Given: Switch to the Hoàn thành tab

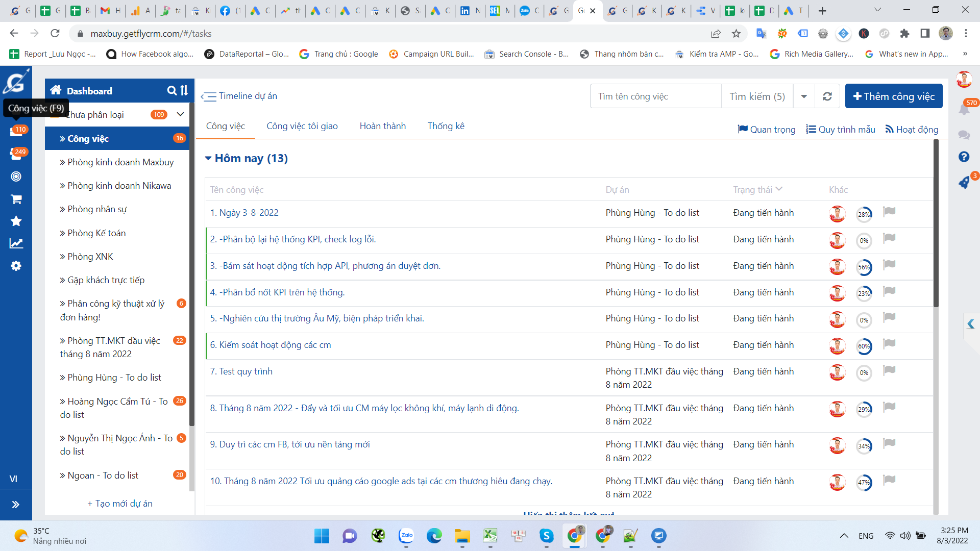Looking at the screenshot, I should pyautogui.click(x=382, y=126).
